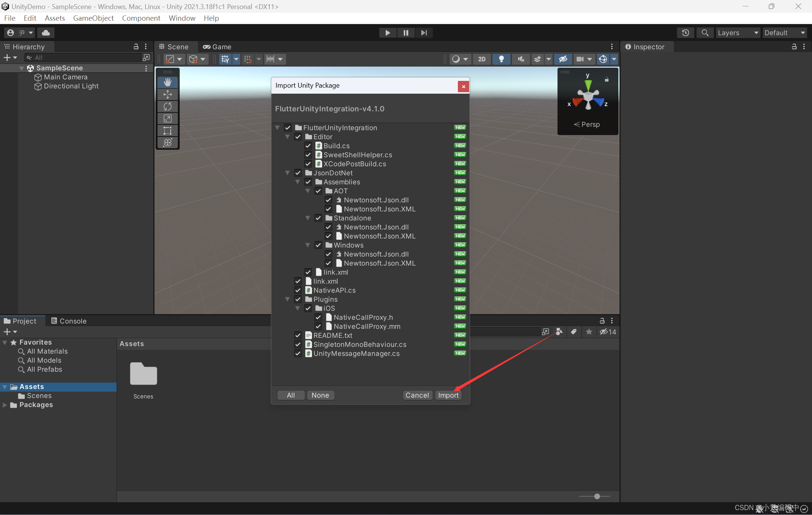Click the Step frame button
The height and width of the screenshot is (515, 812).
pos(424,33)
